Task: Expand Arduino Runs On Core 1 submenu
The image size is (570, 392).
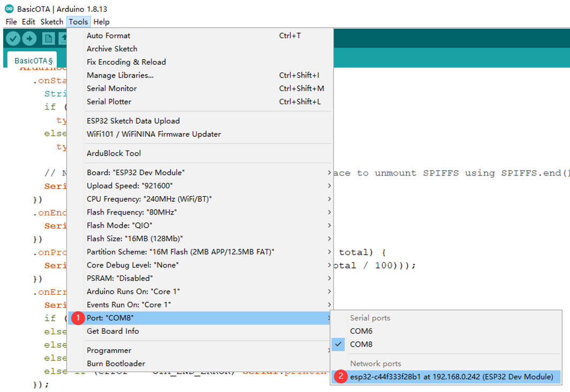Action: [200, 291]
